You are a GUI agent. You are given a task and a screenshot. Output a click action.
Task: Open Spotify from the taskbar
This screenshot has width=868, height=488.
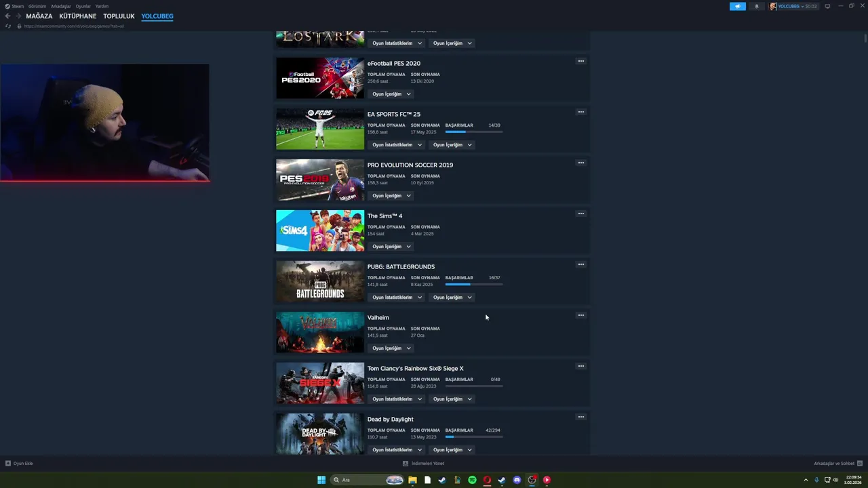[x=472, y=480]
